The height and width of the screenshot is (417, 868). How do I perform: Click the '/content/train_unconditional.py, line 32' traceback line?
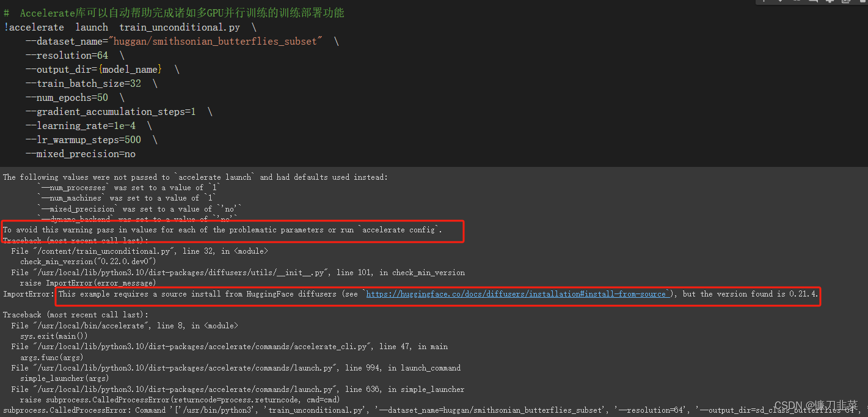[x=139, y=251]
